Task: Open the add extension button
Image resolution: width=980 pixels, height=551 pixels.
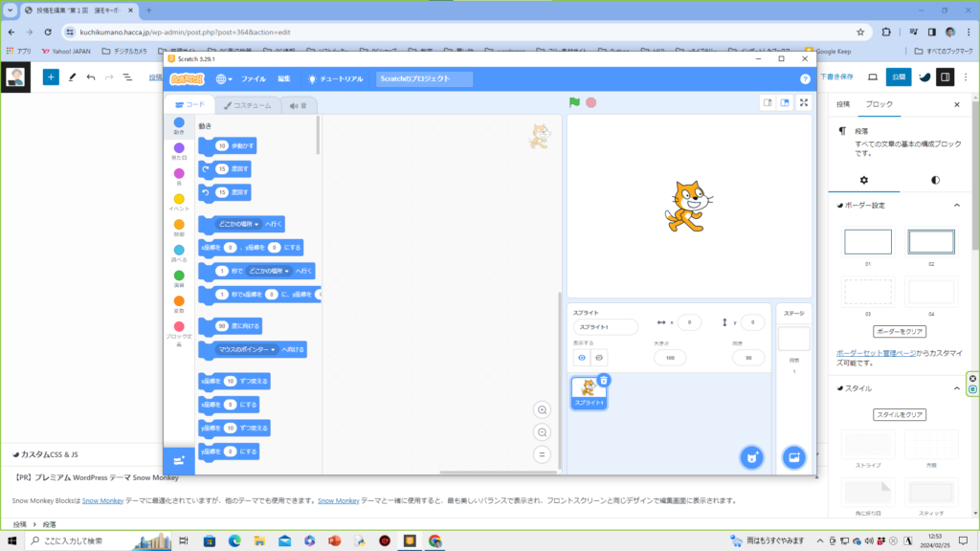Action: [x=178, y=460]
